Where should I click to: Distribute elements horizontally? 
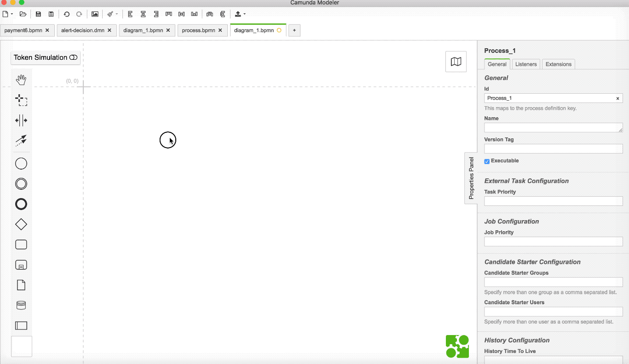[210, 14]
